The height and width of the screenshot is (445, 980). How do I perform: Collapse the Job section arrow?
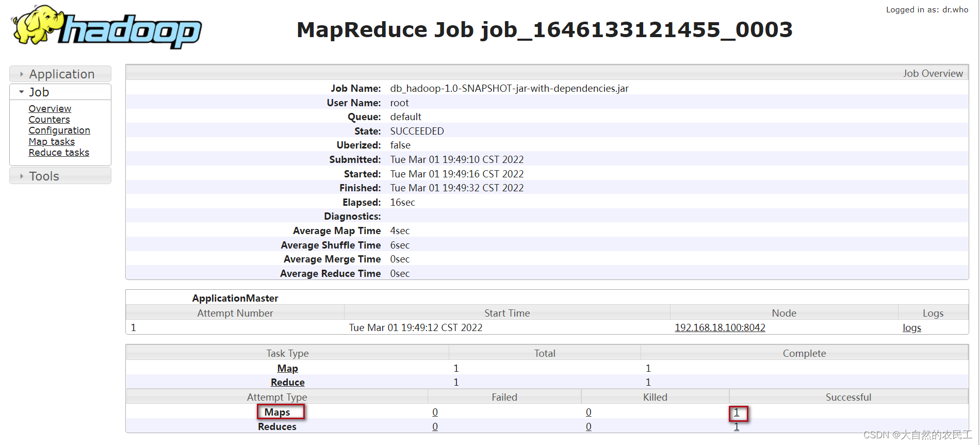point(22,92)
